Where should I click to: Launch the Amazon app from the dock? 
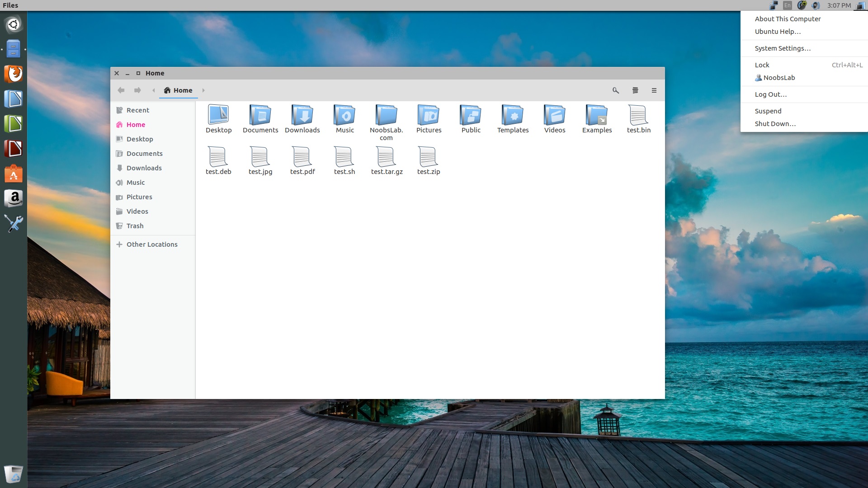(x=14, y=199)
